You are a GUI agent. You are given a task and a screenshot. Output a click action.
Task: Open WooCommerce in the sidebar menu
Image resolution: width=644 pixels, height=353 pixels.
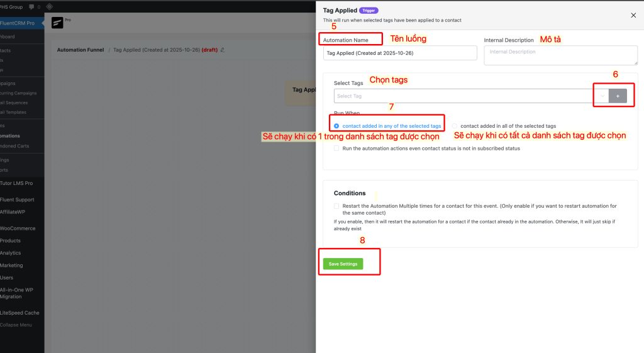[x=18, y=228]
